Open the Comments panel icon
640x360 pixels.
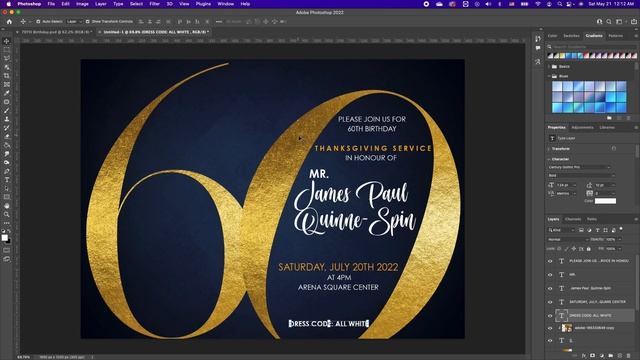point(538,48)
